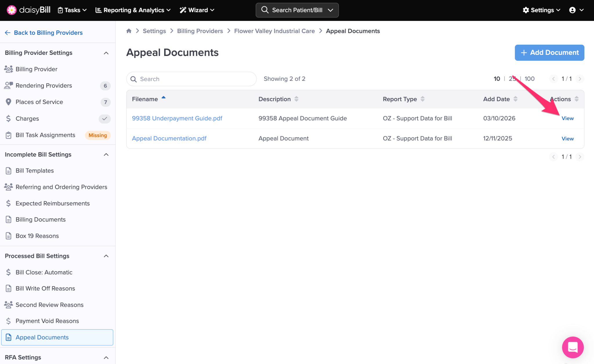Click the Charges checkmark badge
The image size is (594, 364).
(104, 119)
